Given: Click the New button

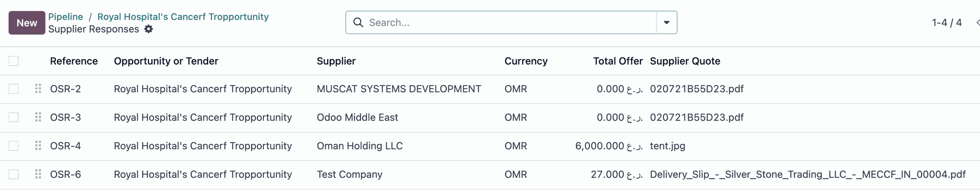Looking at the screenshot, I should pos(27,23).
